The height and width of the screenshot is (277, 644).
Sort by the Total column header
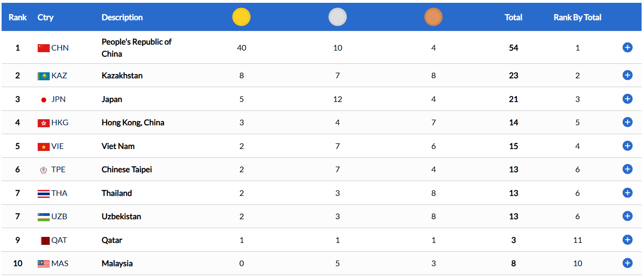tap(513, 17)
